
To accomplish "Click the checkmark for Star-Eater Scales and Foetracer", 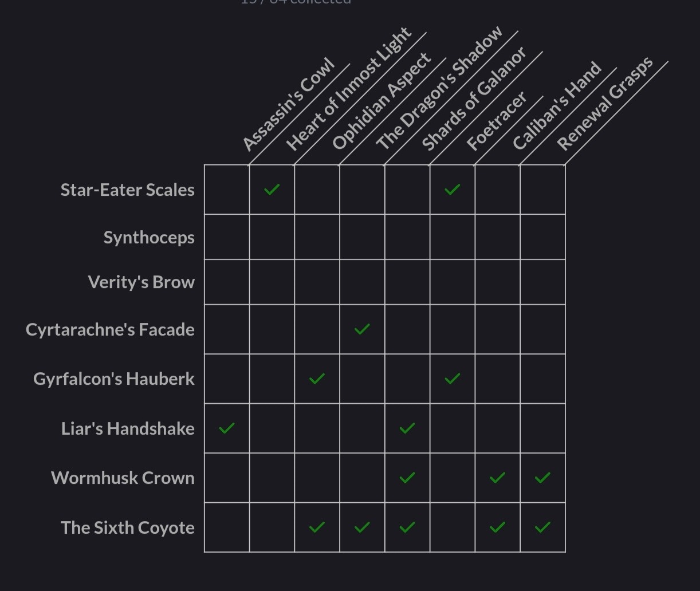I will 453,189.
